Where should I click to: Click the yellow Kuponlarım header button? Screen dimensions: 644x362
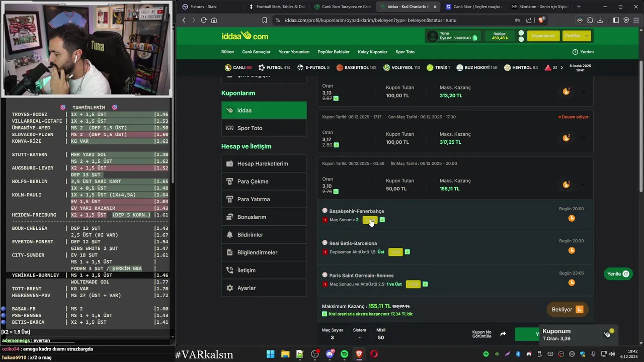(x=543, y=36)
